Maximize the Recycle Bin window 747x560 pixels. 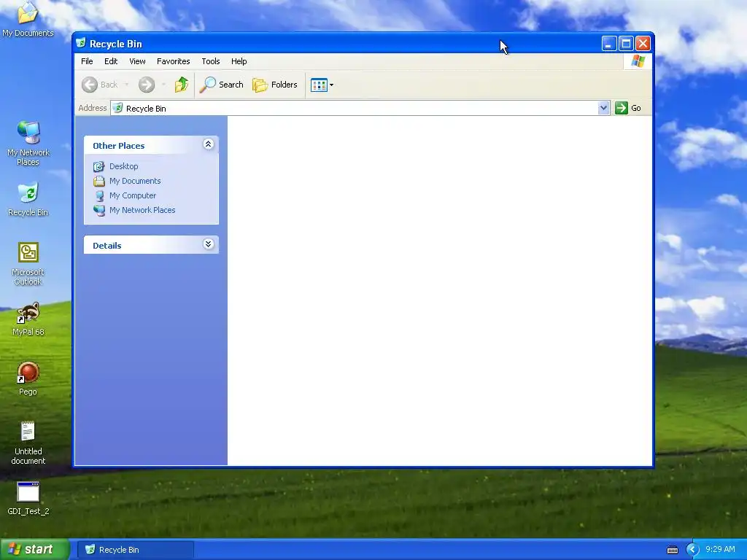[626, 44]
